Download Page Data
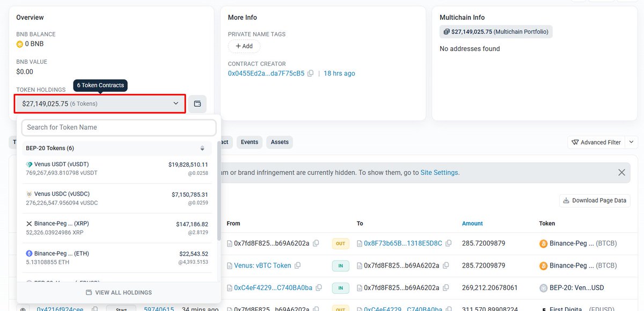The image size is (644, 311). tap(595, 201)
